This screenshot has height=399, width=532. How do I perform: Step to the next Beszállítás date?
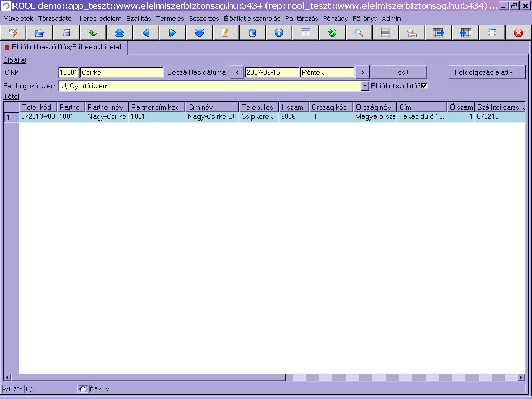tap(362, 72)
